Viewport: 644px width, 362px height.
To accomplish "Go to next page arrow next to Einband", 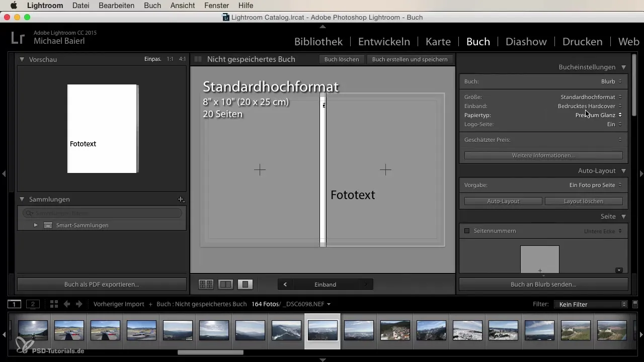I will (x=366, y=285).
